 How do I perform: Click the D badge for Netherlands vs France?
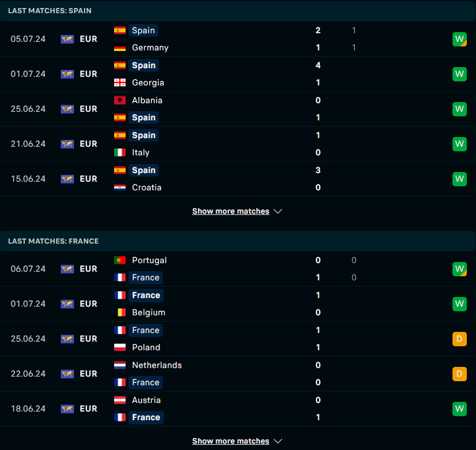click(x=459, y=374)
